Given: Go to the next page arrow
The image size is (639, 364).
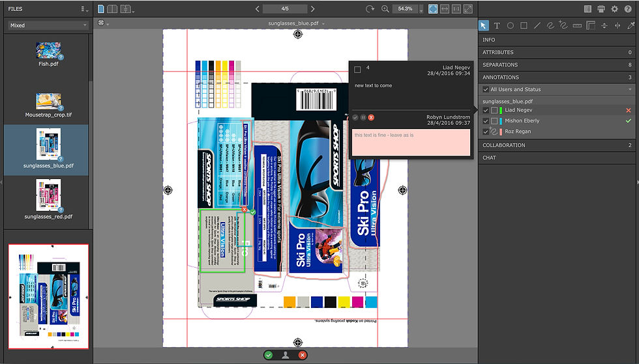Looking at the screenshot, I should pyautogui.click(x=312, y=8).
